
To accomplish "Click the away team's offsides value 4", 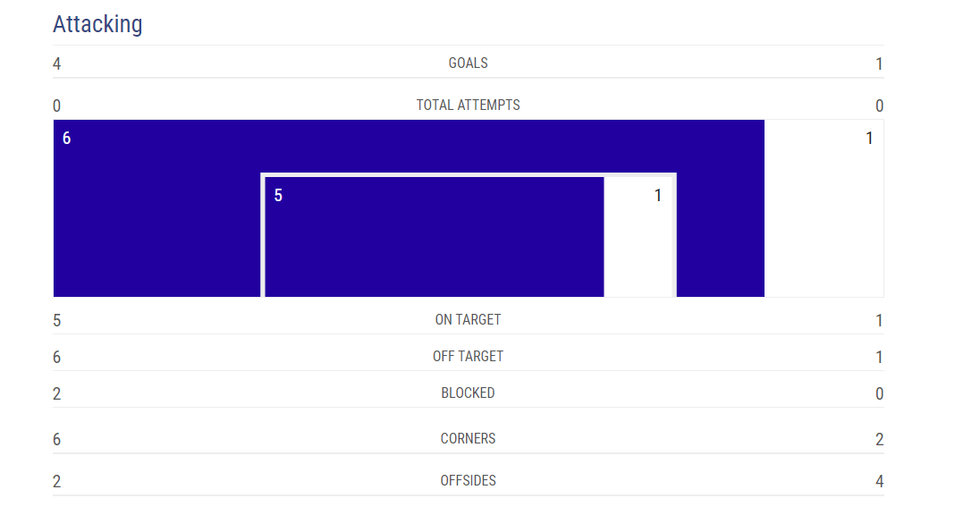I will coord(879,482).
